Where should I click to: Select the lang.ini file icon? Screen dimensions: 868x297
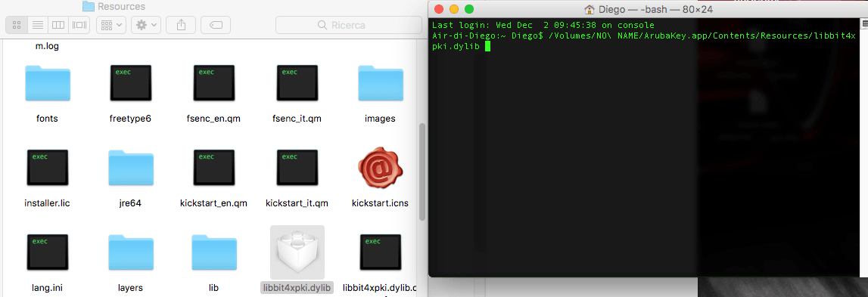pos(48,252)
